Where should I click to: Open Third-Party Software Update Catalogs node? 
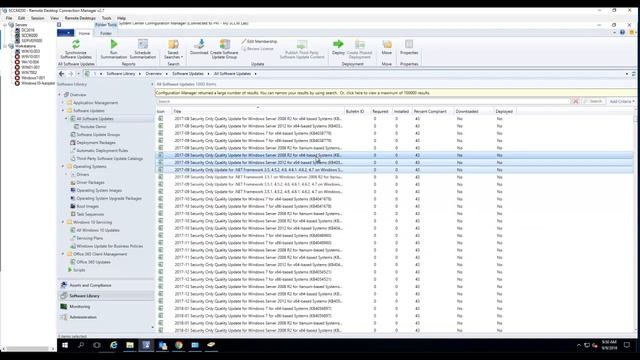click(109, 158)
